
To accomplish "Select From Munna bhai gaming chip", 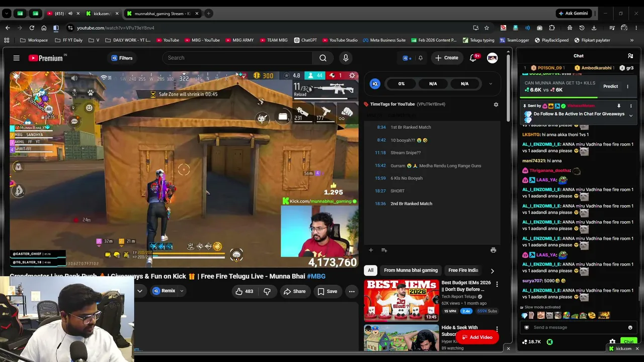I will click(411, 270).
